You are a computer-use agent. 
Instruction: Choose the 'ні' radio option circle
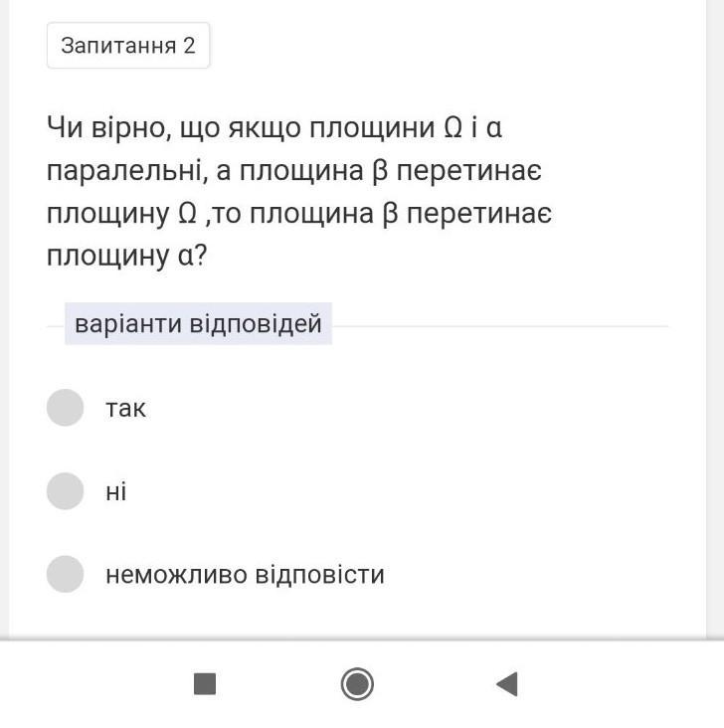tap(65, 491)
